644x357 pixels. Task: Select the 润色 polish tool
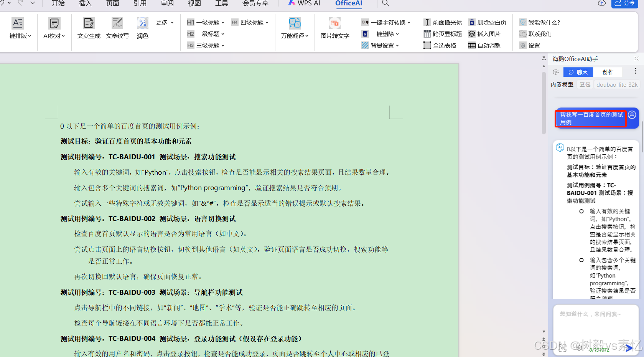pos(142,28)
